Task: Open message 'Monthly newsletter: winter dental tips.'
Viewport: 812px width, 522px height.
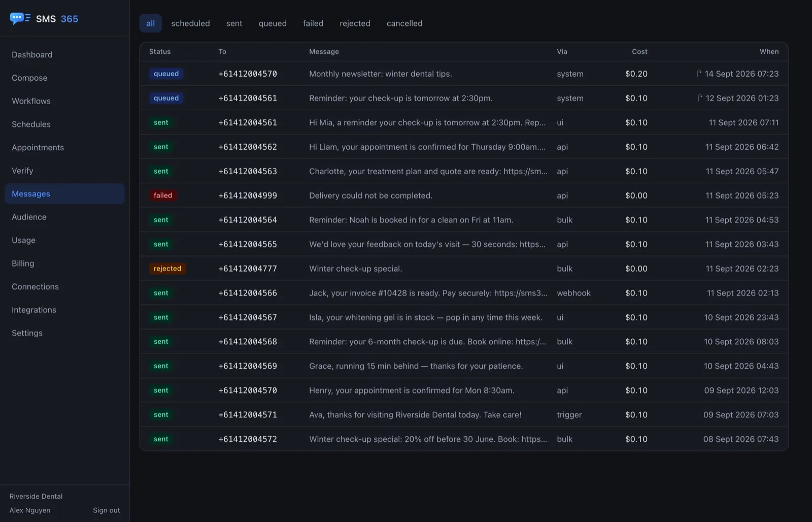Action: click(x=381, y=74)
